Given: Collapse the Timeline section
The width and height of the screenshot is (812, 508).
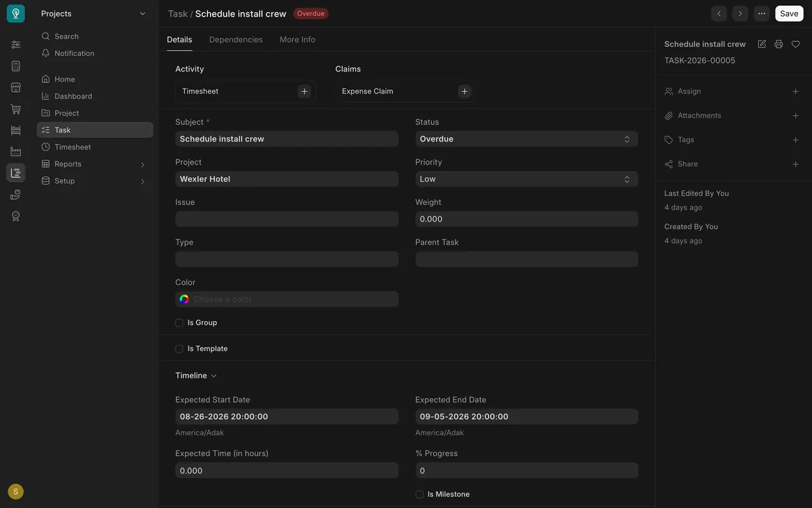Looking at the screenshot, I should pos(196,375).
